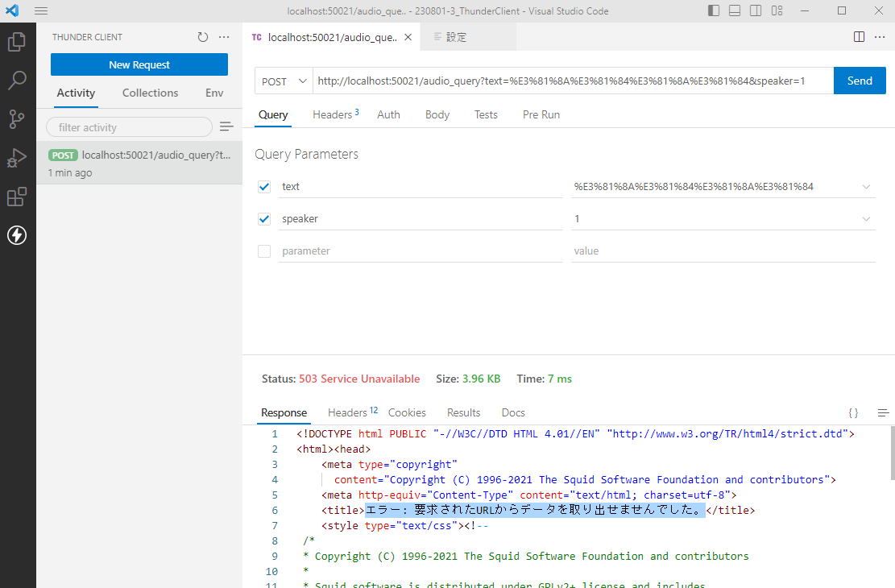Switch to the Env sidebar tab

(214, 93)
